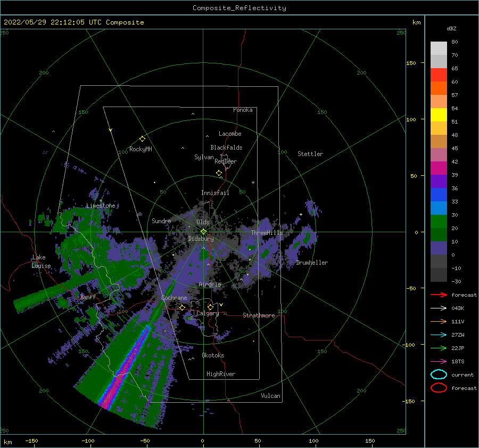Click the Ponoka town label
This screenshot has width=479, height=448.
[243, 110]
